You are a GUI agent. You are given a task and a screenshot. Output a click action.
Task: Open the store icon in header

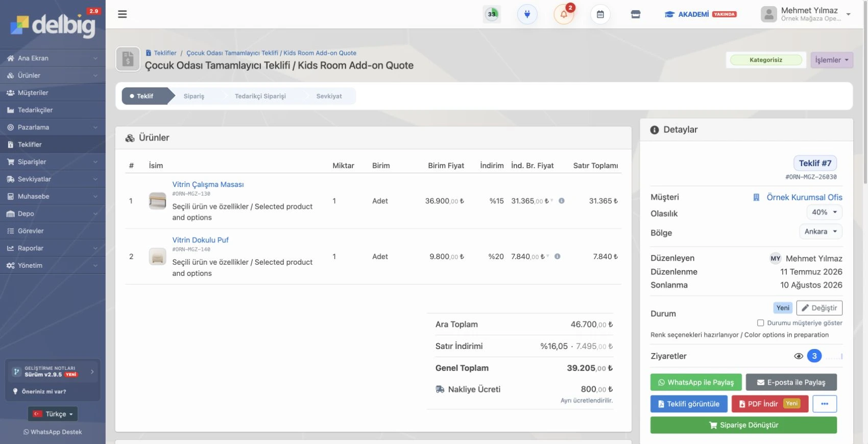636,14
